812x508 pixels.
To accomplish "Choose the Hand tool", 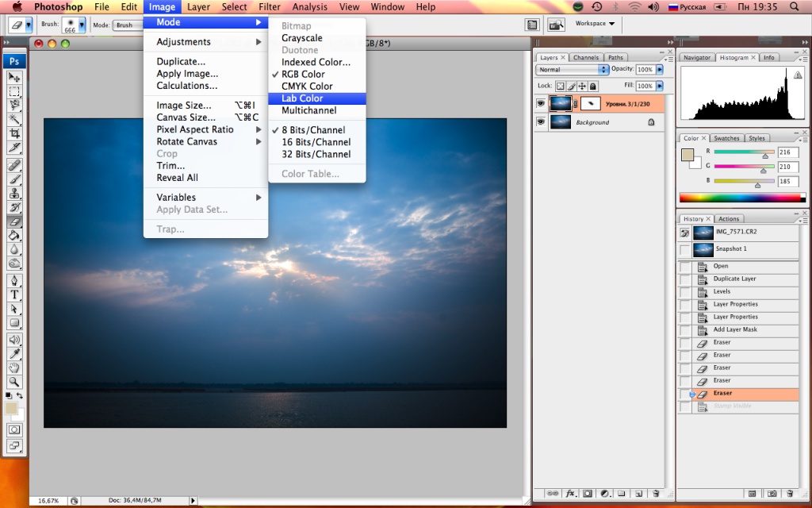I will [x=14, y=368].
